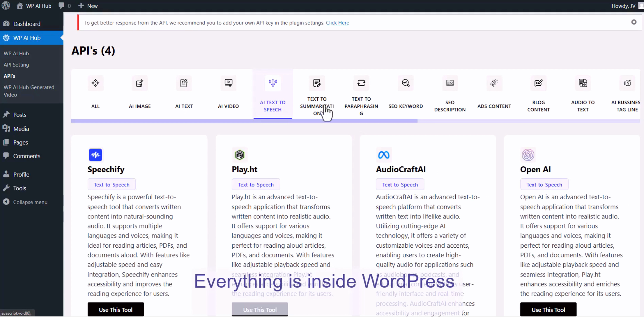The image size is (644, 317).
Task: Click the AudioCraftAI Meta logo icon
Action: tap(384, 155)
